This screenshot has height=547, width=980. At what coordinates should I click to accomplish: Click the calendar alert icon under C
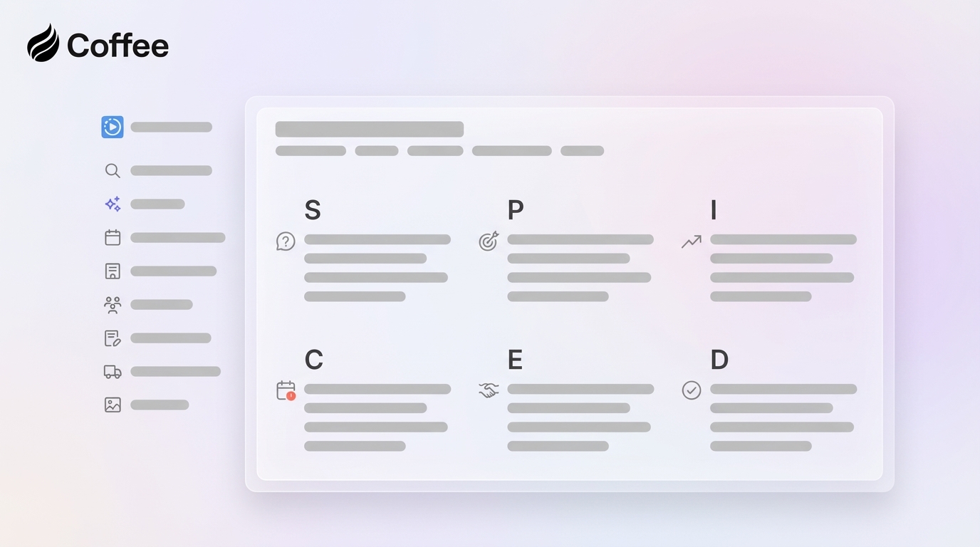pos(286,390)
